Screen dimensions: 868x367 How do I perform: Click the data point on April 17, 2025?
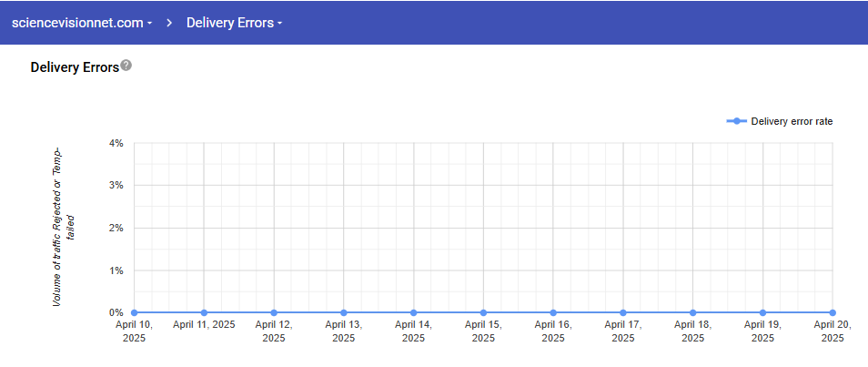pos(623,312)
